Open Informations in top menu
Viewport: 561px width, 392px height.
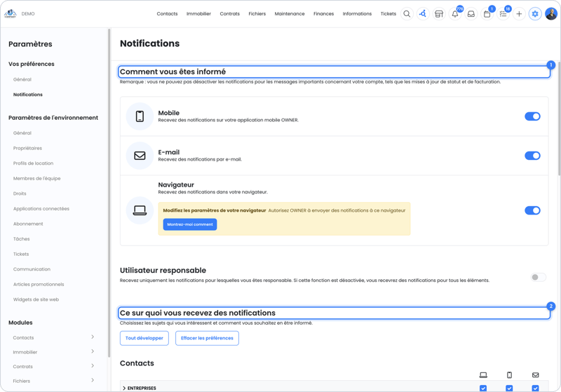(x=357, y=14)
